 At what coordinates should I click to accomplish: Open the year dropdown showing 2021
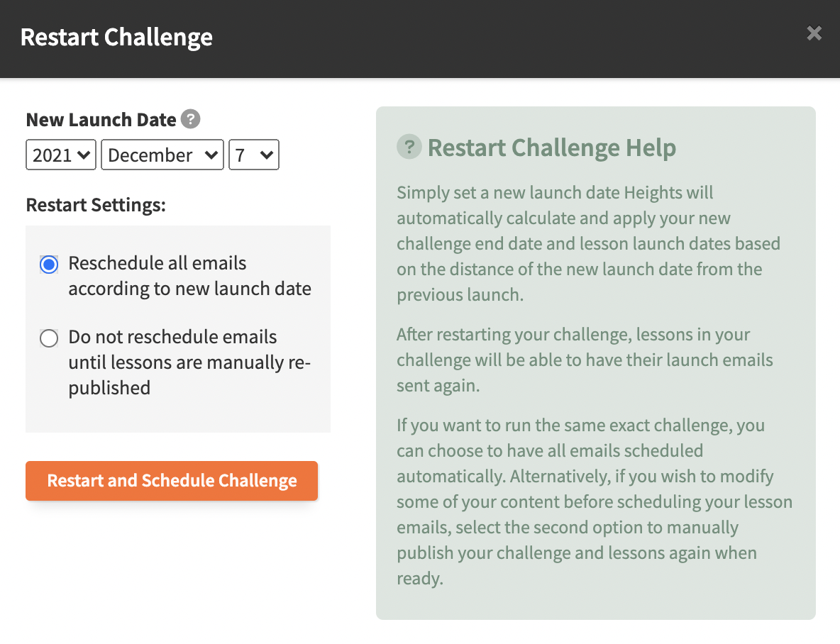(x=61, y=155)
